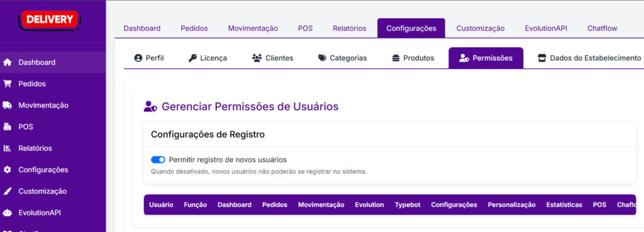This screenshot has width=644, height=232.
Task: Open the Dashboard top tab
Action: click(142, 28)
